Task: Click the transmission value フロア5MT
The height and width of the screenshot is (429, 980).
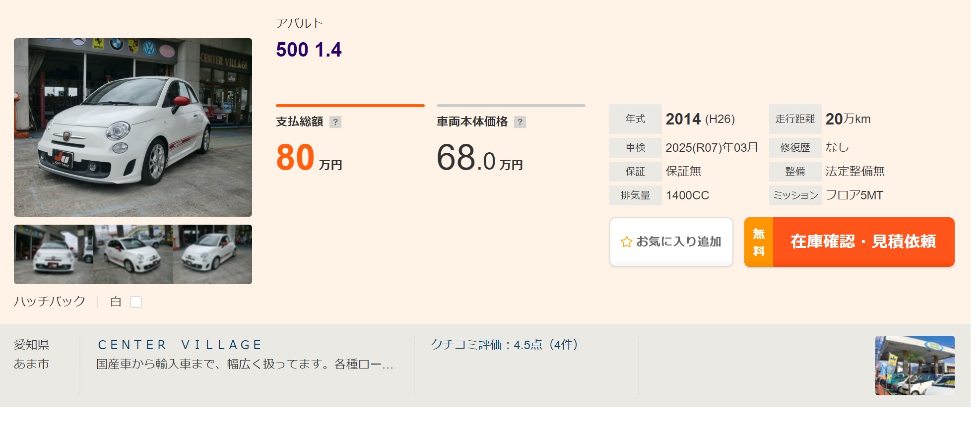Action: coord(854,195)
